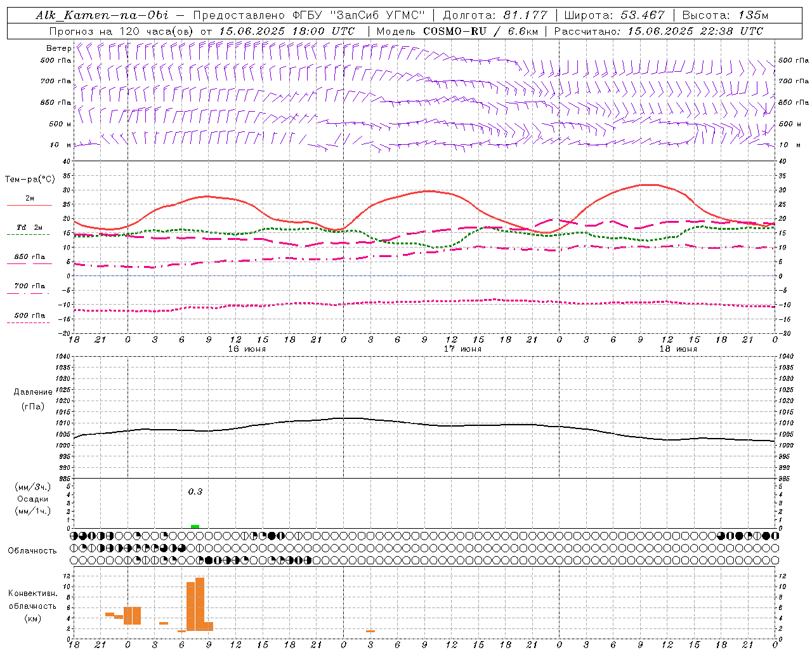Screen dimensions: 812x650
Task: Click the (мм/3ч.) precipitation unit label
Action: click(x=33, y=487)
